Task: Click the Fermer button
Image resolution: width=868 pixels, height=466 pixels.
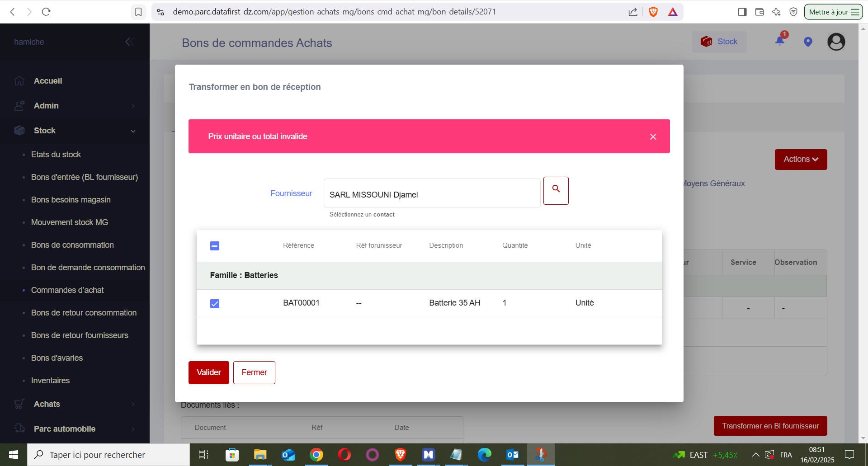Action: point(254,372)
